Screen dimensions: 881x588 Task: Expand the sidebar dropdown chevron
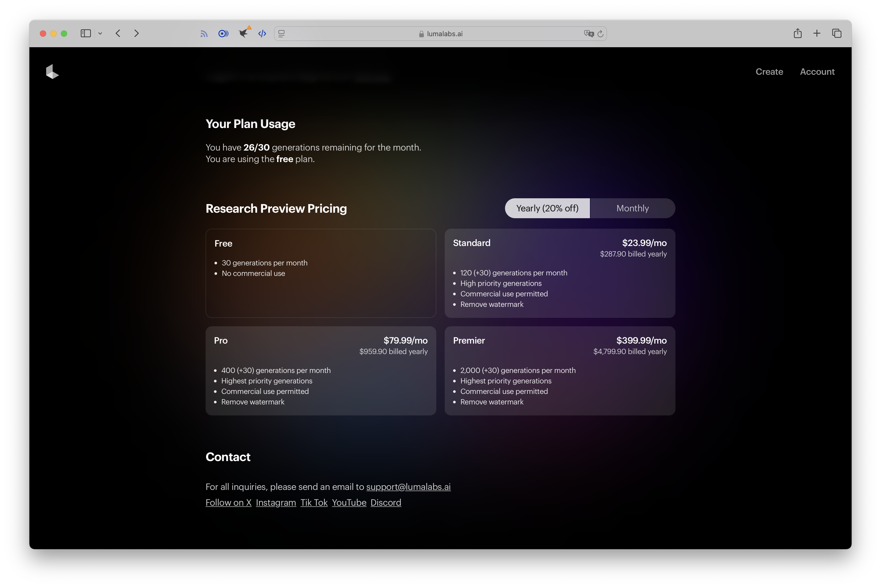point(100,33)
